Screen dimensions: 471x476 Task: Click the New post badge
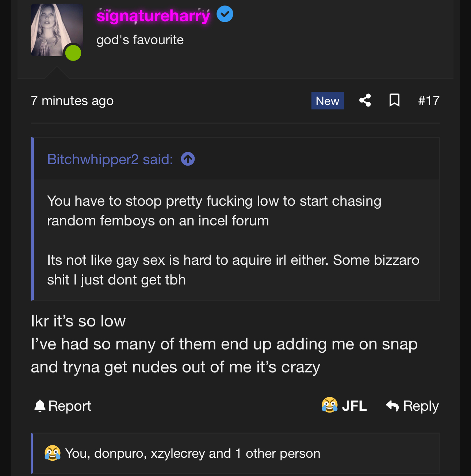pyautogui.click(x=328, y=101)
